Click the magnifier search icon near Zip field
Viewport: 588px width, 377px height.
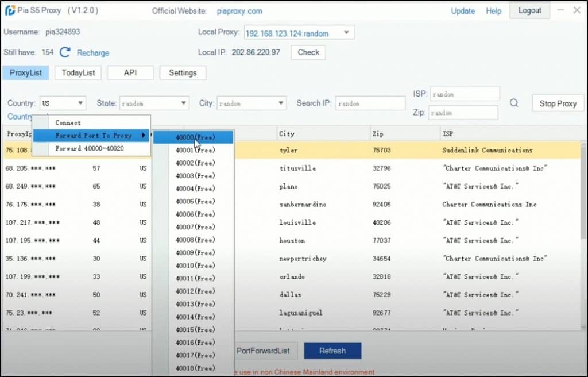click(514, 102)
